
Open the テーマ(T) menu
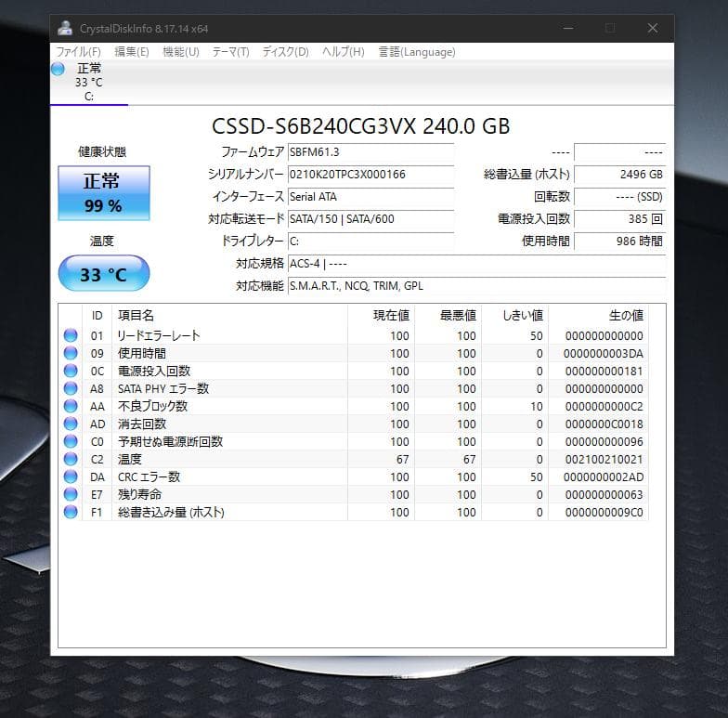point(230,52)
